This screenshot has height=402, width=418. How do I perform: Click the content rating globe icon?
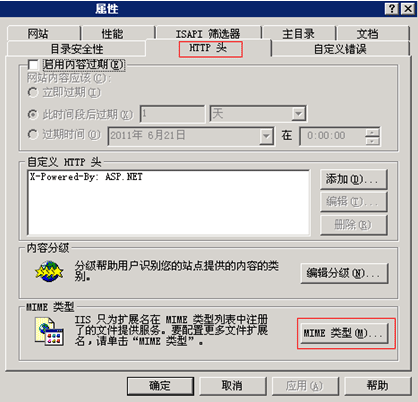49,271
